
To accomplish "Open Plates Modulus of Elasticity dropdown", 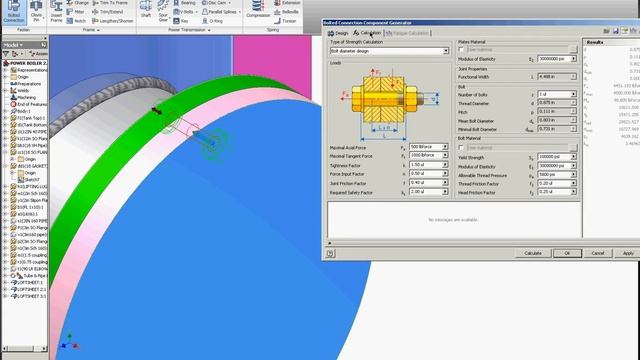I will point(573,59).
